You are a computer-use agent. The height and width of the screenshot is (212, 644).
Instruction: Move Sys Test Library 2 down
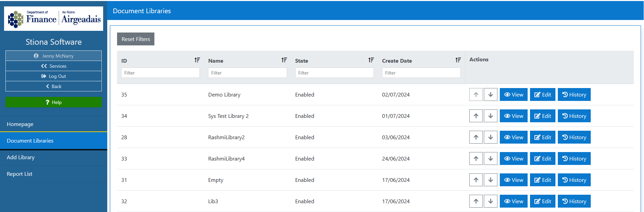491,116
